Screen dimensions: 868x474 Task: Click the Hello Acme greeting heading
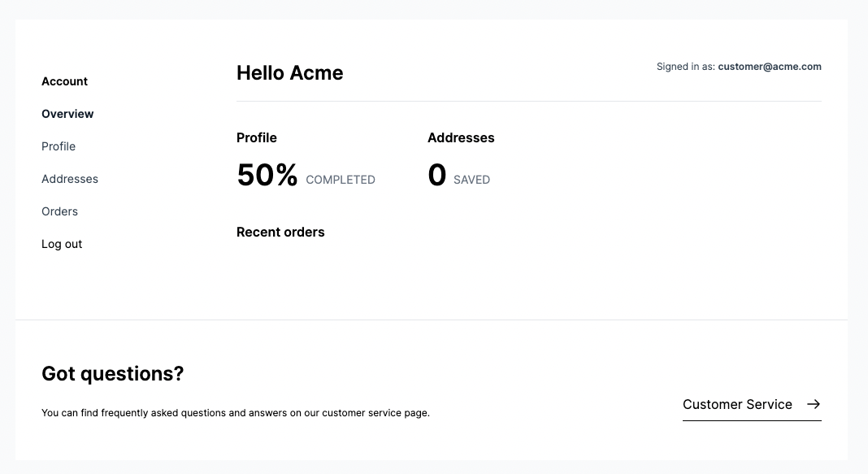coord(289,73)
